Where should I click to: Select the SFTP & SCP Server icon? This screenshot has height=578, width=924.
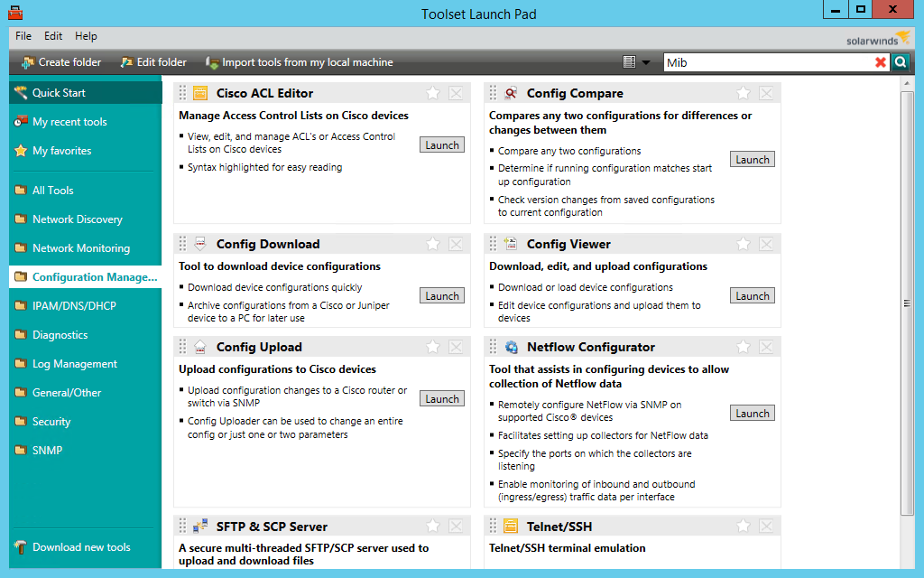tap(200, 525)
